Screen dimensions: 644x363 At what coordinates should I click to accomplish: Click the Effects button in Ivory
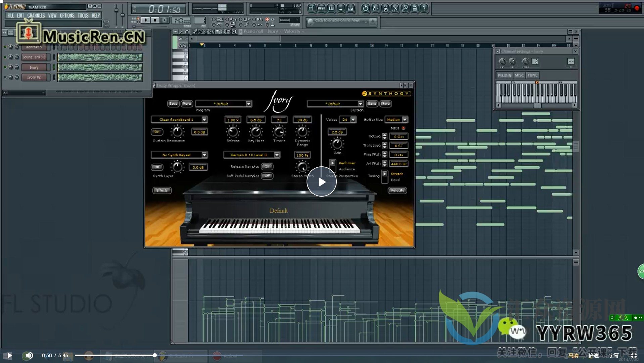coord(162,190)
